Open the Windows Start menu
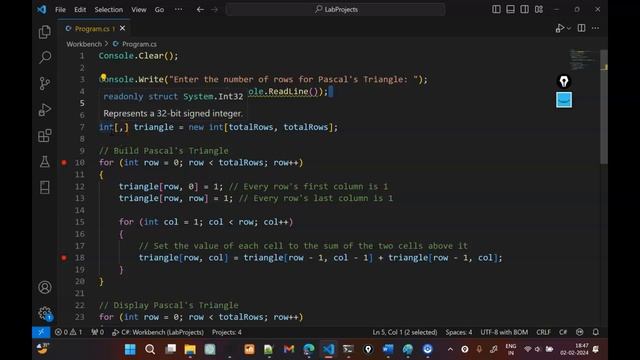640x360 pixels. point(130,349)
